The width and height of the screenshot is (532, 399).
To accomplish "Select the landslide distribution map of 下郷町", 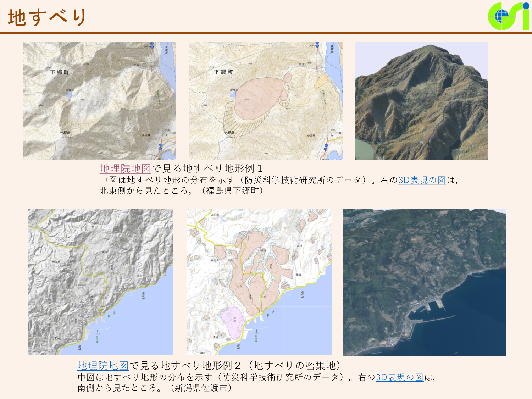I will [266, 101].
